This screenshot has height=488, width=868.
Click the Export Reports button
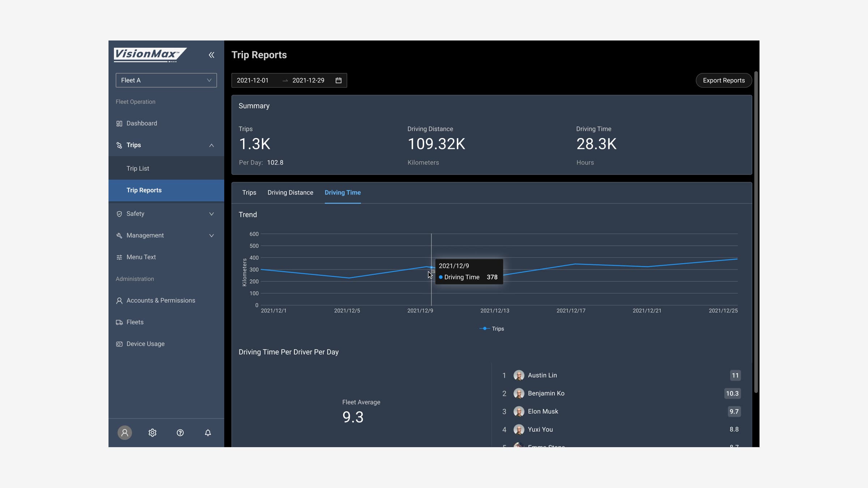tap(723, 80)
